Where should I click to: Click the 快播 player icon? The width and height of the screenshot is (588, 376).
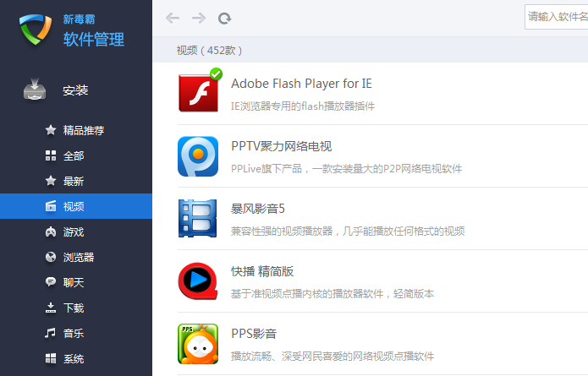point(198,281)
